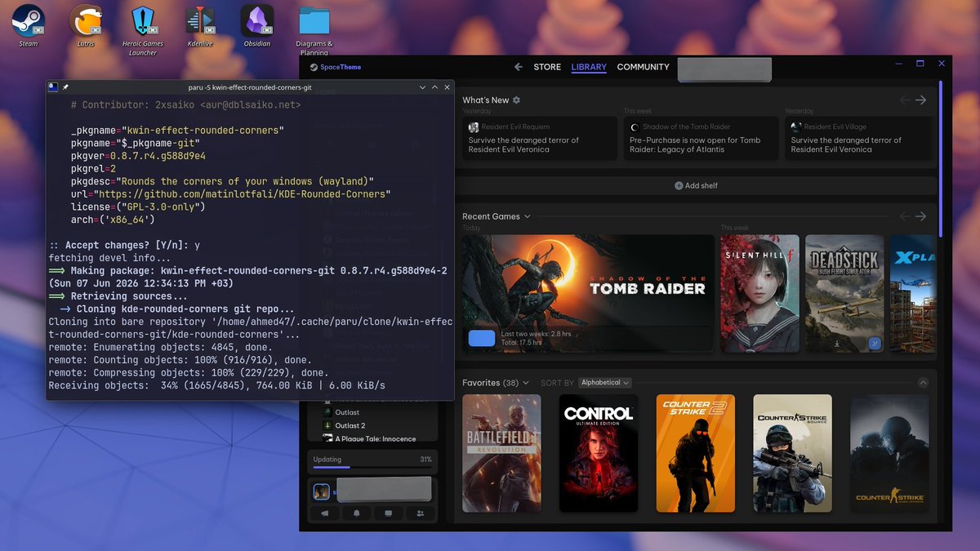Go to previous What's New page
Image resolution: width=980 pixels, height=551 pixels.
[905, 100]
